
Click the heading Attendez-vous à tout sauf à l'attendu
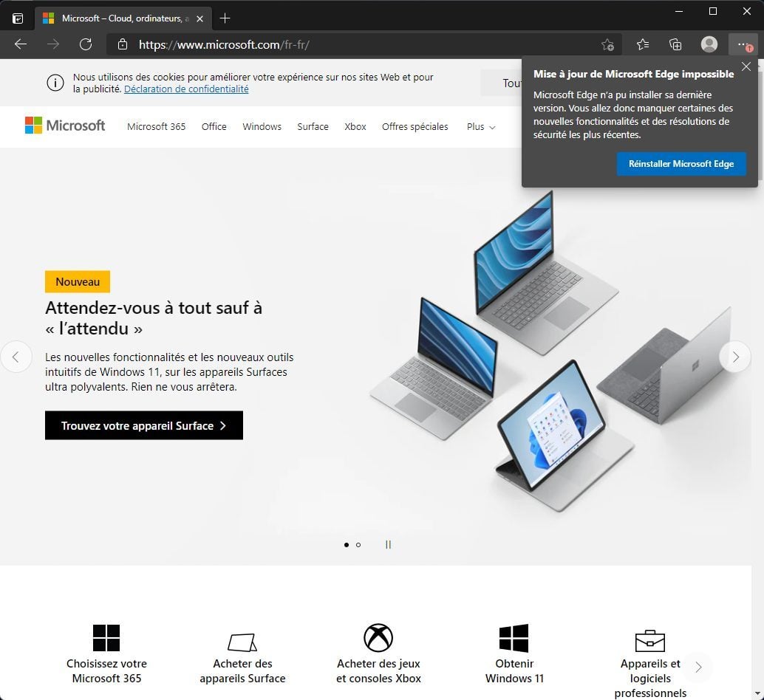[x=154, y=318]
